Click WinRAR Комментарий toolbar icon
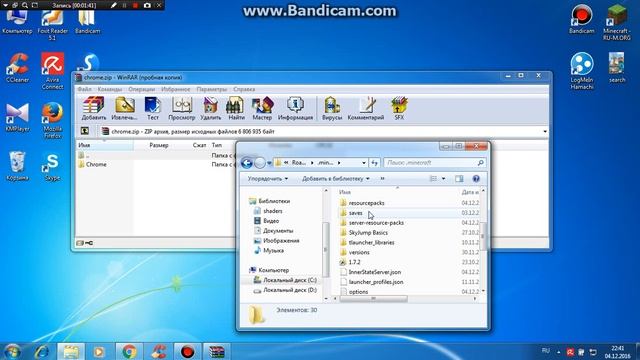The width and height of the screenshot is (640, 360). 366,109
